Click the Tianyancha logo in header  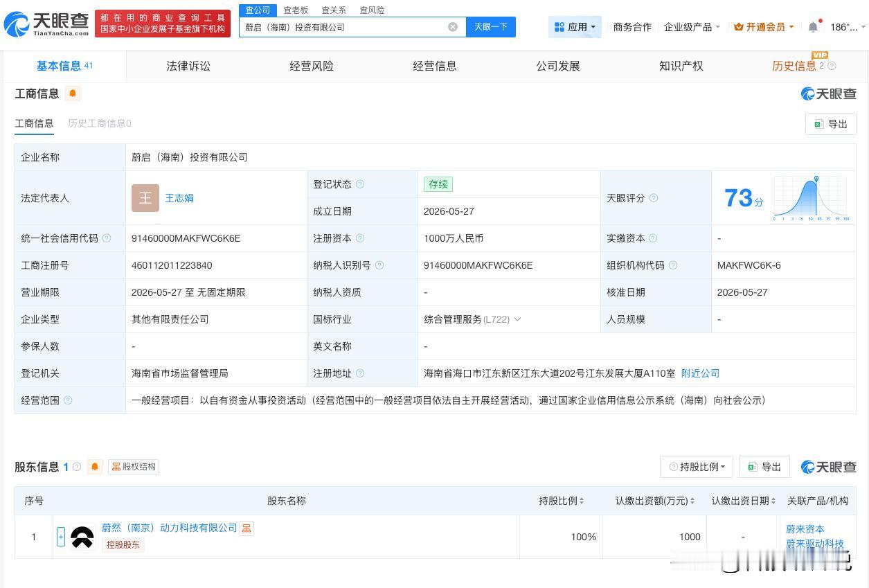46,24
